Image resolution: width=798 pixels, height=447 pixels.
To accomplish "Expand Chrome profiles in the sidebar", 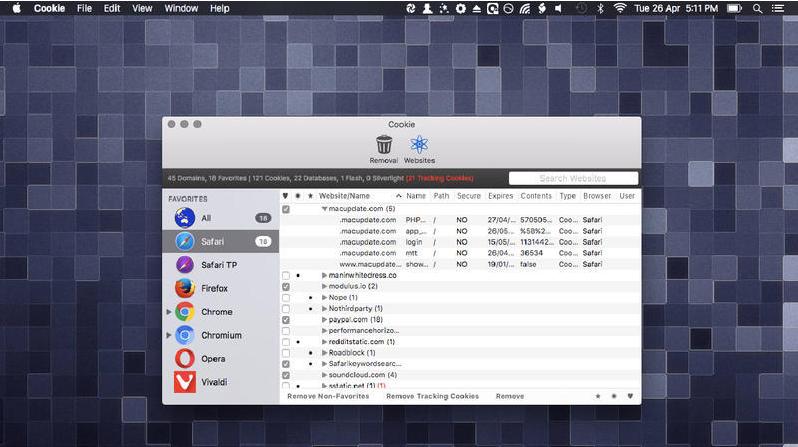I will [169, 312].
